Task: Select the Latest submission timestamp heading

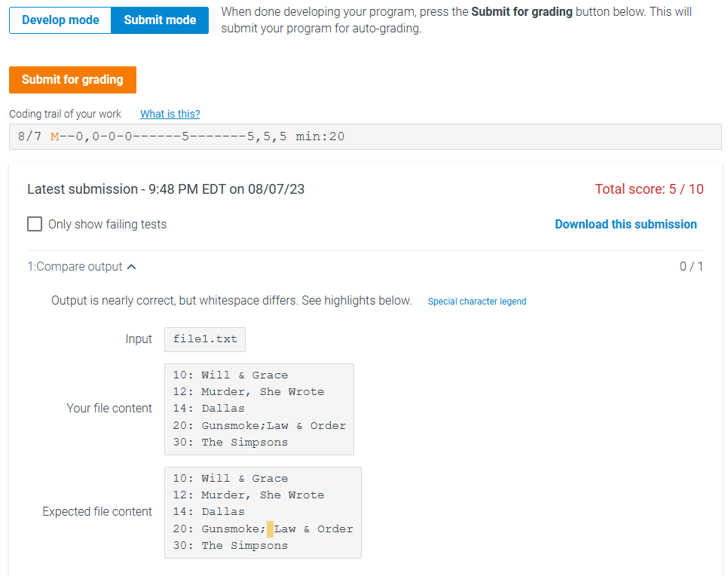Action: [166, 188]
